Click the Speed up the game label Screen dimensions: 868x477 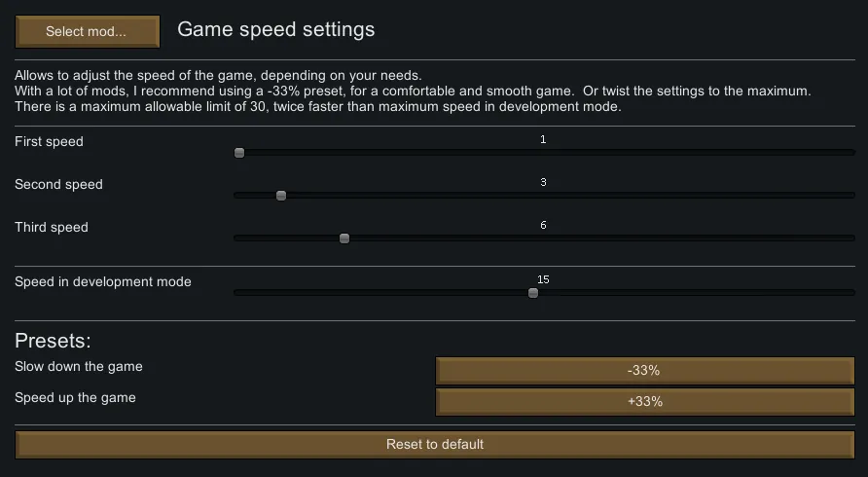click(76, 398)
